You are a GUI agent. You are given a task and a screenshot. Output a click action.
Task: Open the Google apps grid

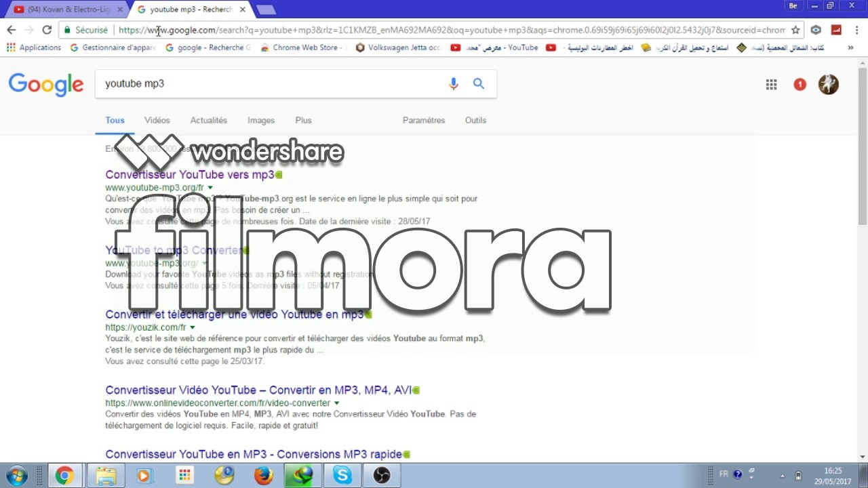[771, 84]
